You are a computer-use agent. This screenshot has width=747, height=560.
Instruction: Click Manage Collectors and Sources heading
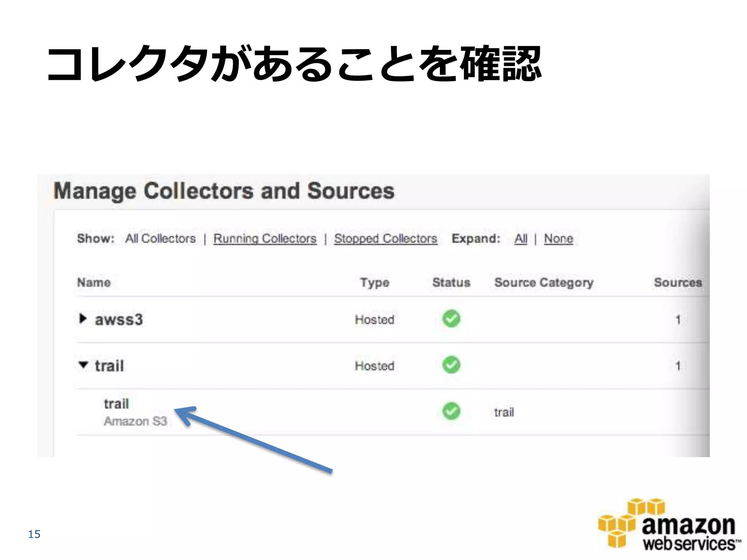point(224,191)
